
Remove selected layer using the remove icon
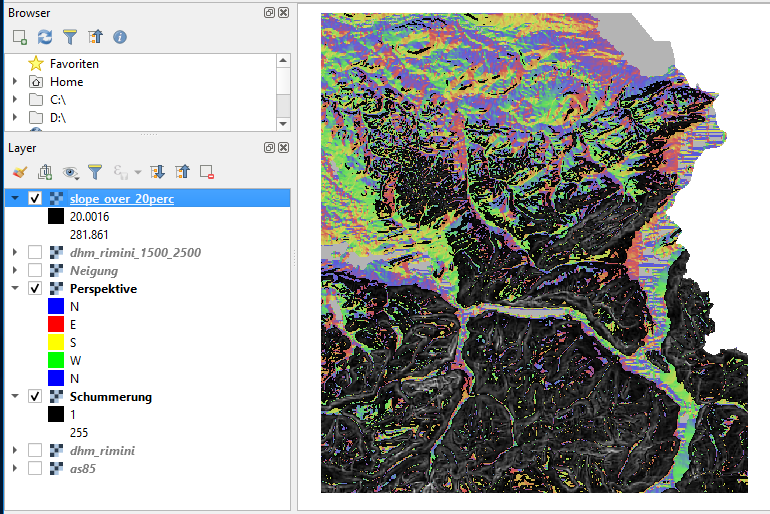coord(207,172)
